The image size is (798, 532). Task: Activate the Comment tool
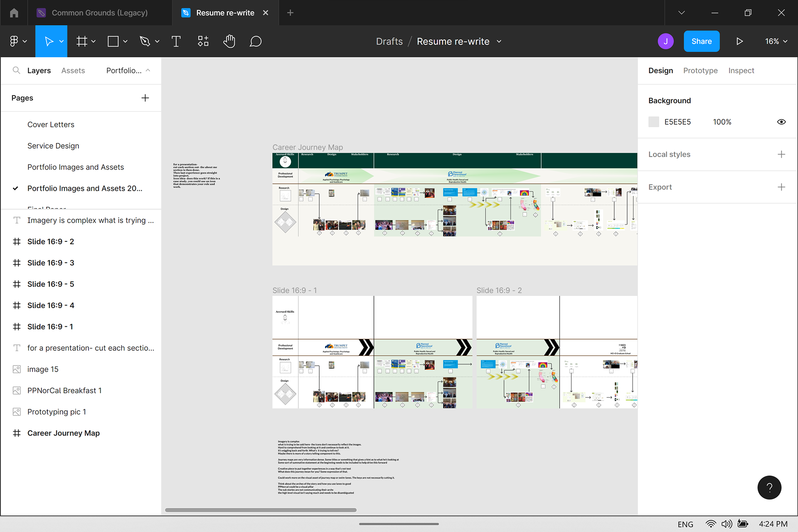[255, 41]
